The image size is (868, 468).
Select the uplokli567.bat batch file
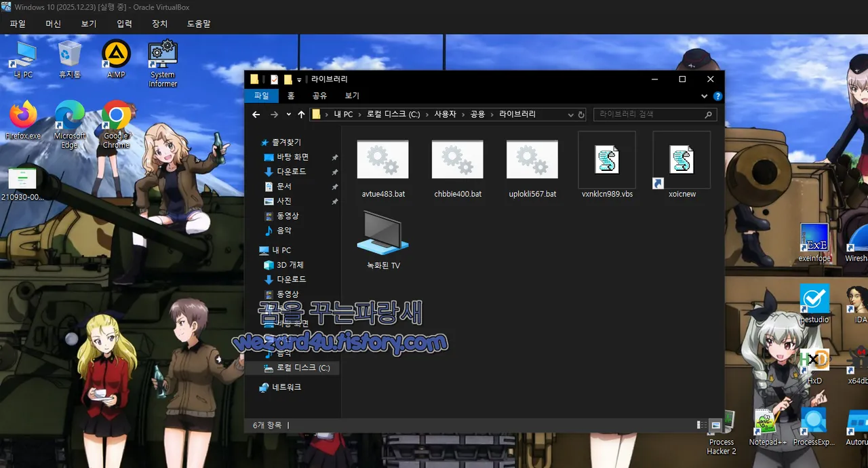[x=532, y=167]
